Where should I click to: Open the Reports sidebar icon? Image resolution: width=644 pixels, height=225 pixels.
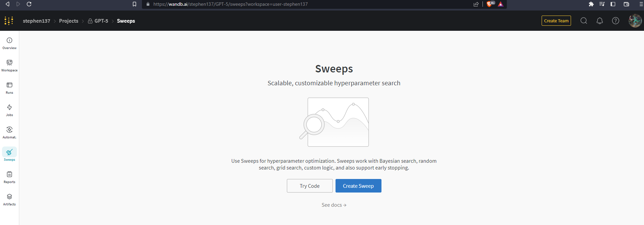9,174
